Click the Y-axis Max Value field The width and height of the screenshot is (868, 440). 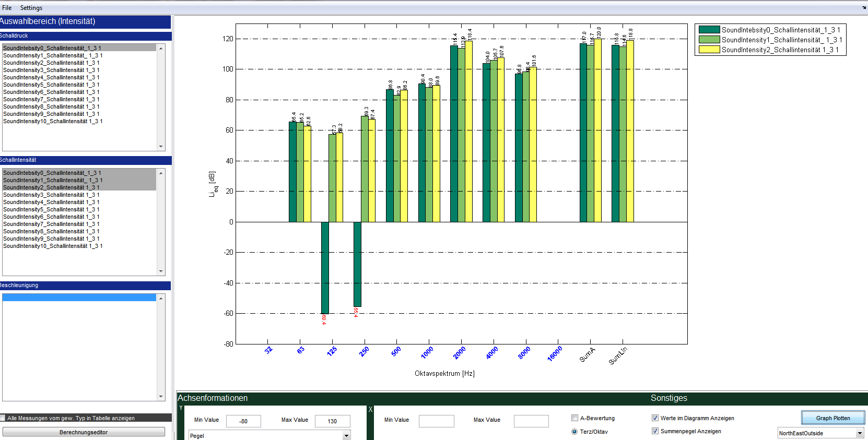pyautogui.click(x=332, y=421)
